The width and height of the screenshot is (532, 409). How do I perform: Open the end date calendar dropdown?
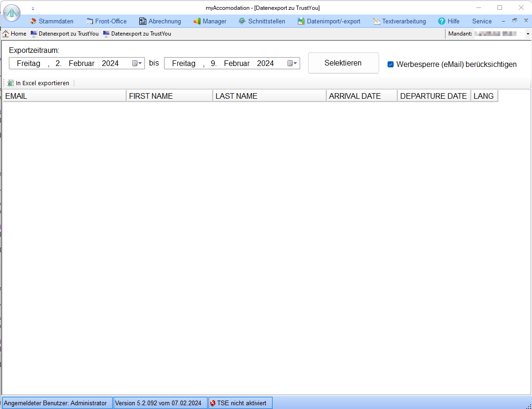click(292, 63)
